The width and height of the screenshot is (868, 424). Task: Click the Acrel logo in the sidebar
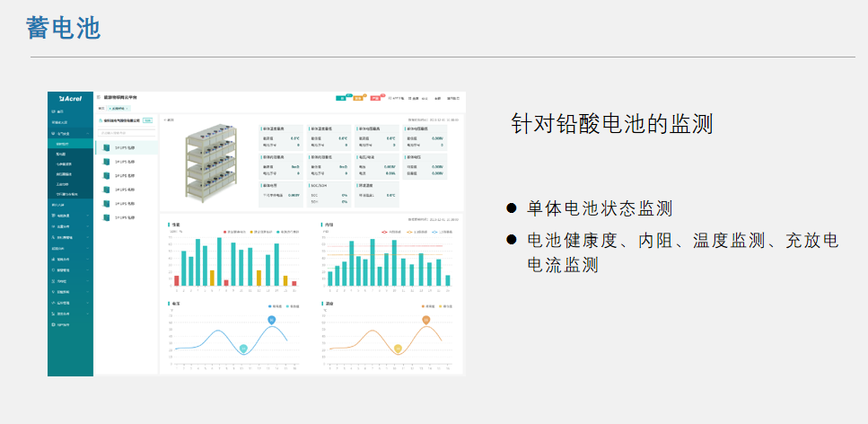point(69,97)
